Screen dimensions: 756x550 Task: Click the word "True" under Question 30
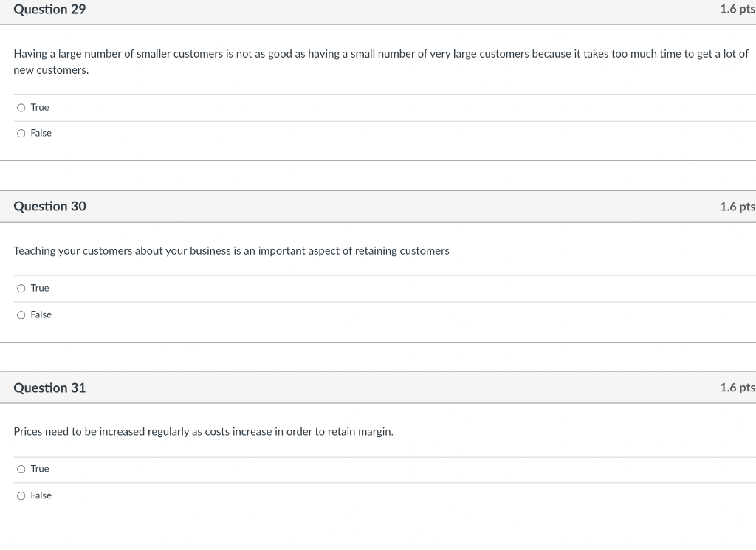[x=40, y=289]
